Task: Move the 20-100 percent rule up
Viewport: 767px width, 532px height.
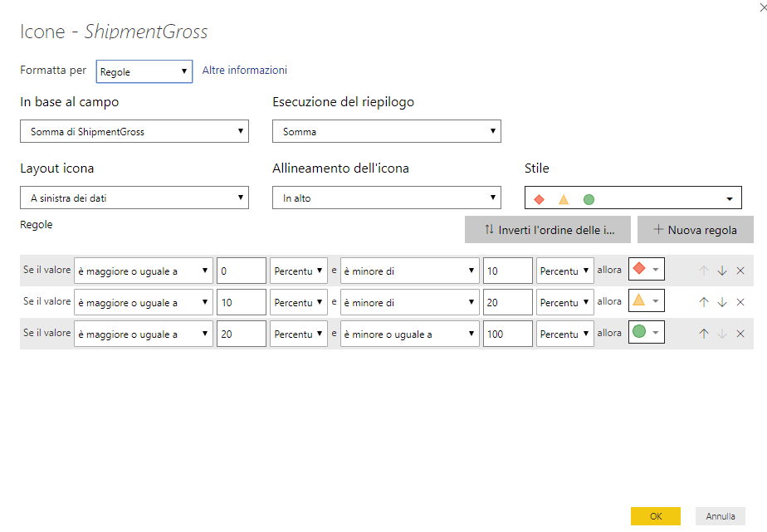Action: tap(703, 334)
